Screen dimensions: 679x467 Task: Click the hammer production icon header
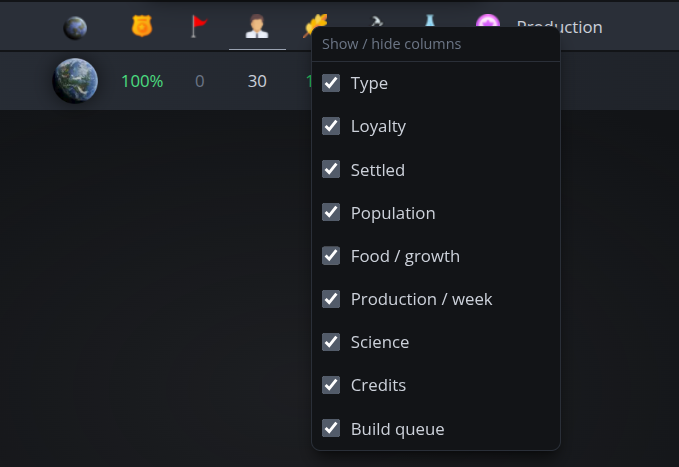click(x=377, y=22)
